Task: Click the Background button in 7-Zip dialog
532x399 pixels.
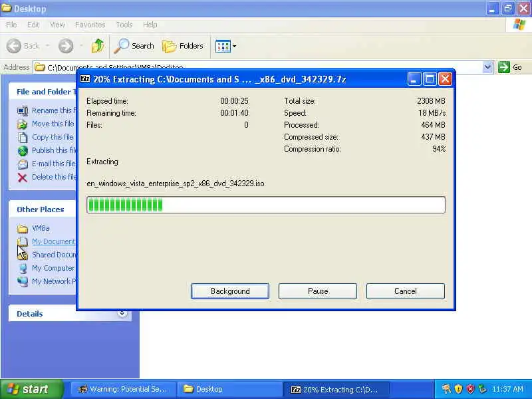Action: pyautogui.click(x=230, y=291)
